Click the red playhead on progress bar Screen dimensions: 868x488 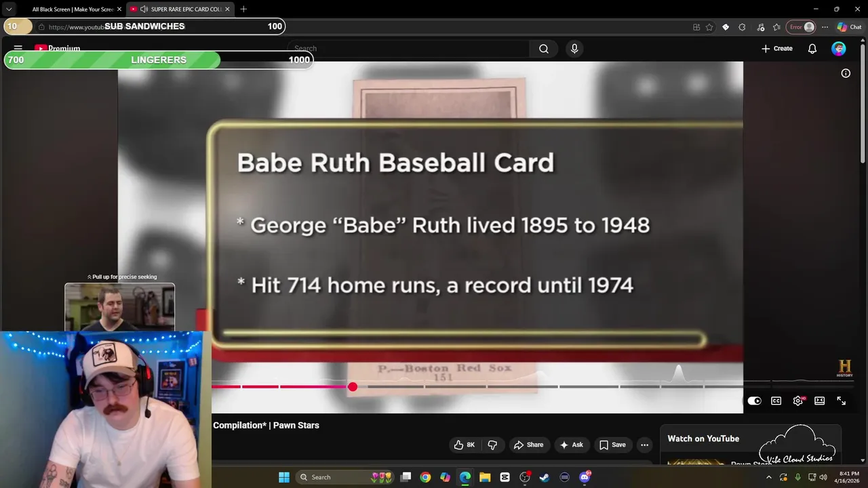353,387
